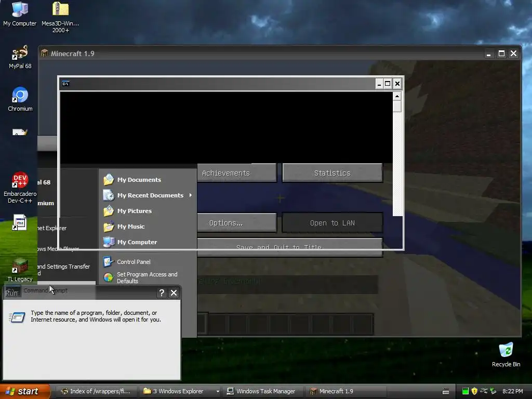The image size is (532, 399).
Task: Open My Music from the Start menu
Action: tap(131, 227)
